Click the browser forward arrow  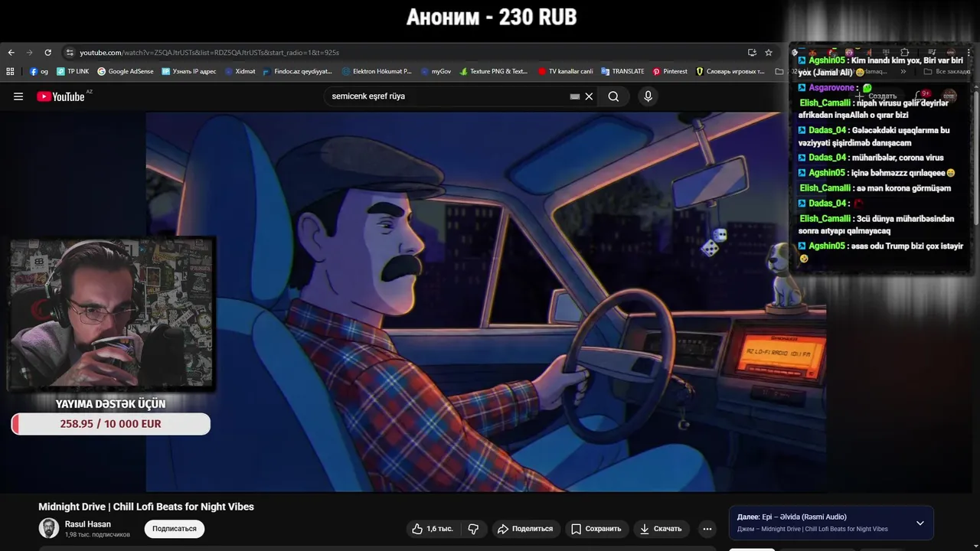[29, 53]
